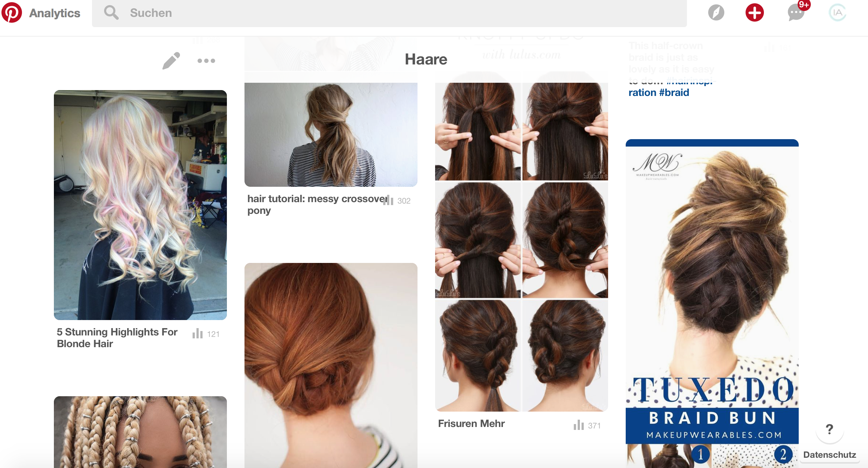The image size is (868, 468).
Task: Click the magnifying glass search icon
Action: pyautogui.click(x=111, y=12)
